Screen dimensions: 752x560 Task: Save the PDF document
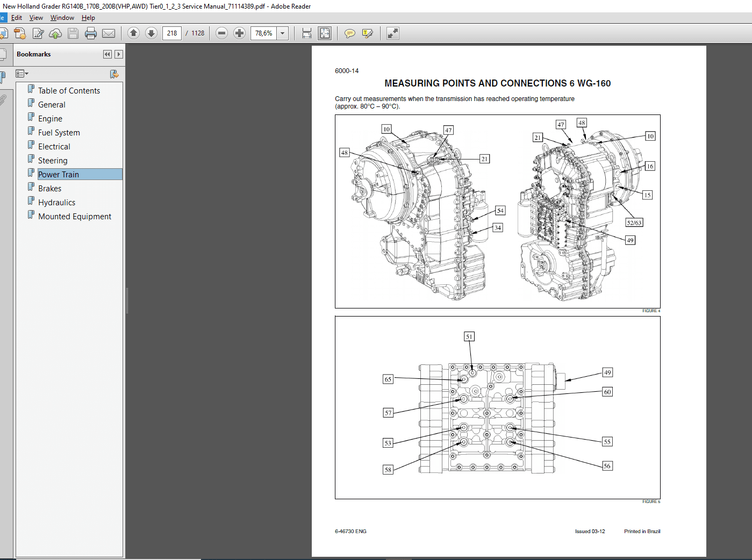[73, 33]
